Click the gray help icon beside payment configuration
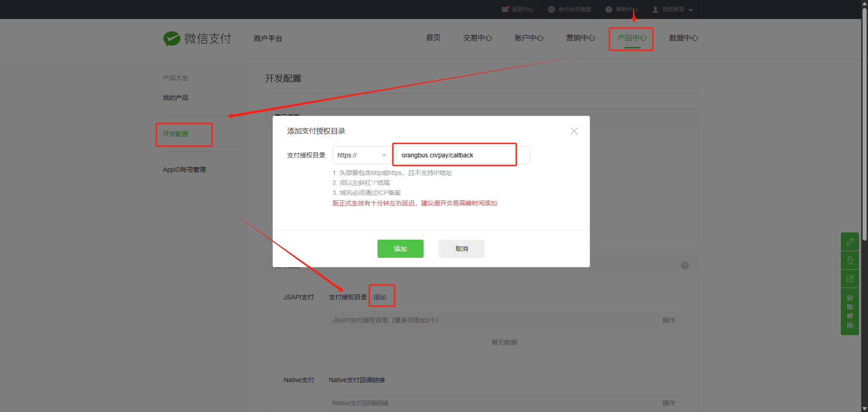The image size is (868, 412). (x=684, y=265)
